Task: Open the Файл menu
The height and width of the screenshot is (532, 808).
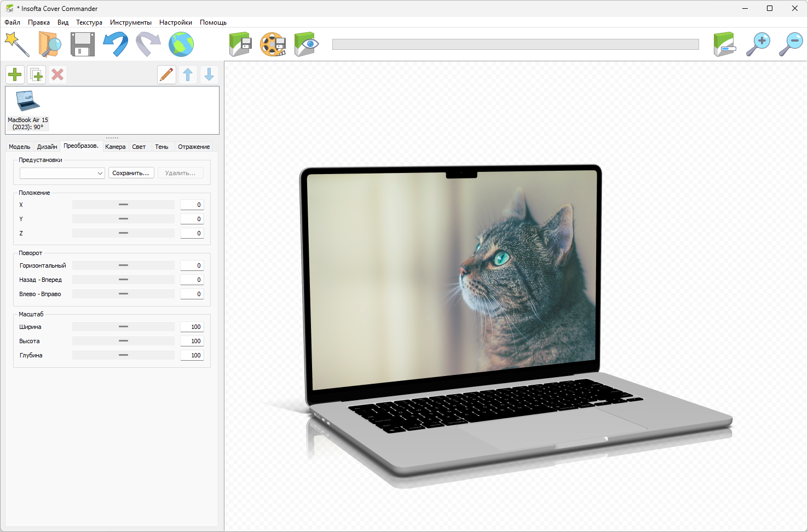Action: (x=13, y=22)
